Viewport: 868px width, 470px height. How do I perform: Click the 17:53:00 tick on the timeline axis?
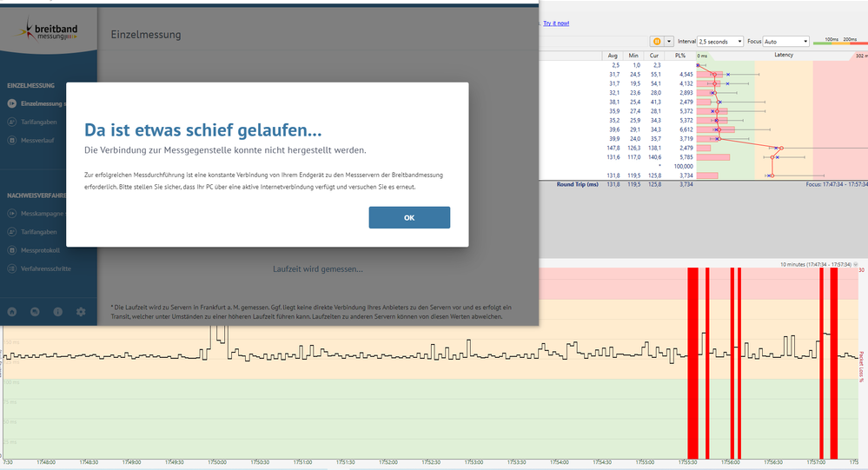[474, 462]
